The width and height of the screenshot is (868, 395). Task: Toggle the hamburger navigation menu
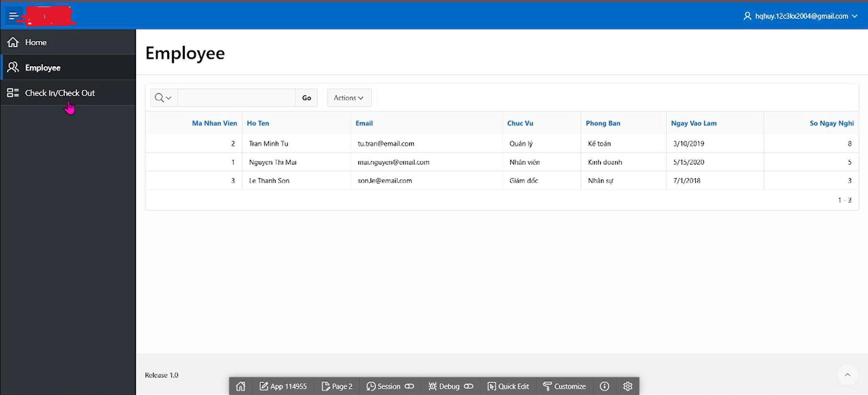[13, 16]
